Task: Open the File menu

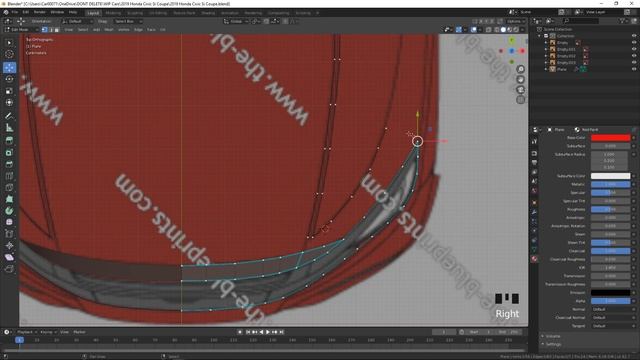Action: click(15, 12)
